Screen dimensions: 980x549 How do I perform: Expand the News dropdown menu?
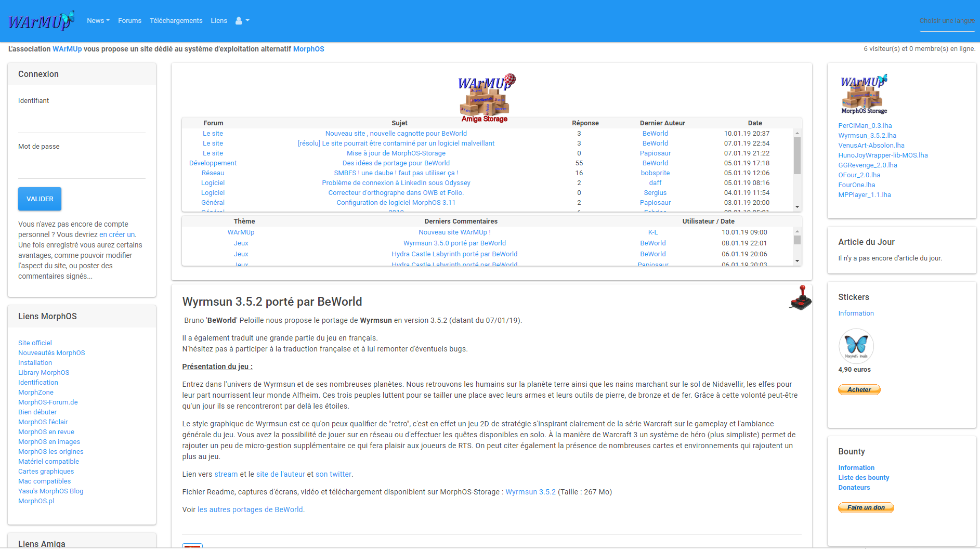coord(98,21)
